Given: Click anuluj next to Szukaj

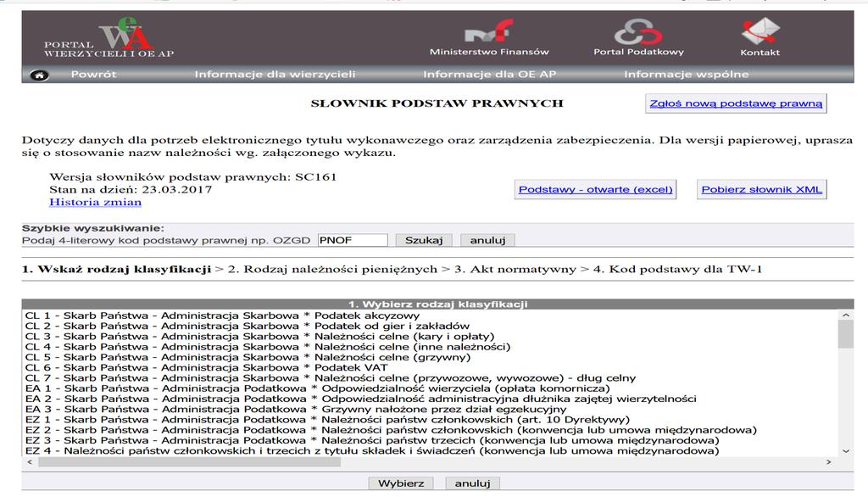Looking at the screenshot, I should click(487, 240).
